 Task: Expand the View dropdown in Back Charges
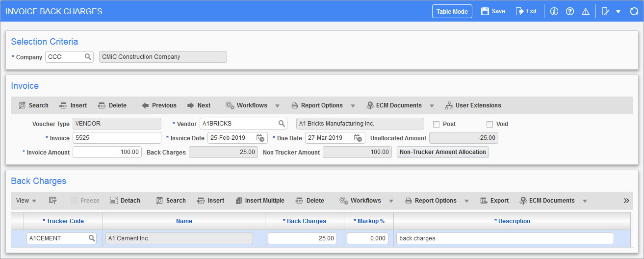[26, 201]
